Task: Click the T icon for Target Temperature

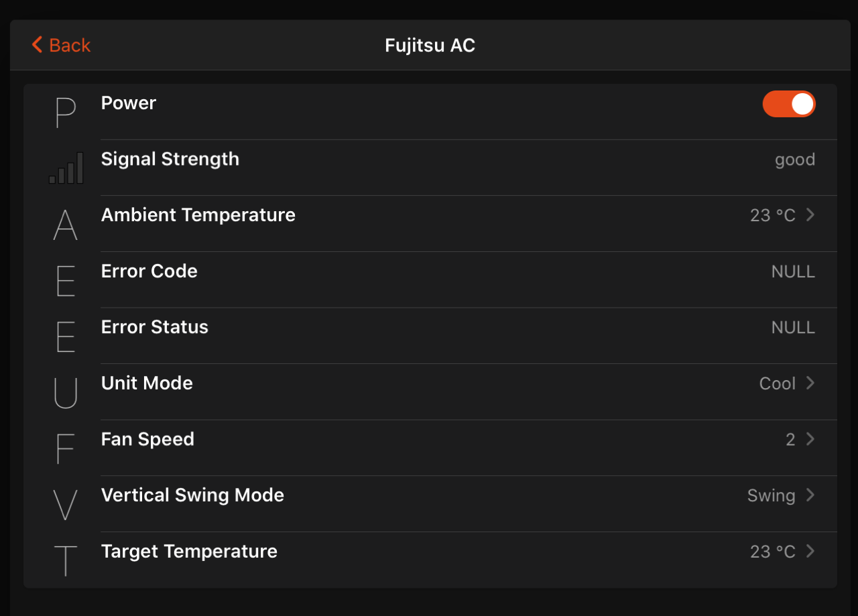Action: tap(66, 561)
